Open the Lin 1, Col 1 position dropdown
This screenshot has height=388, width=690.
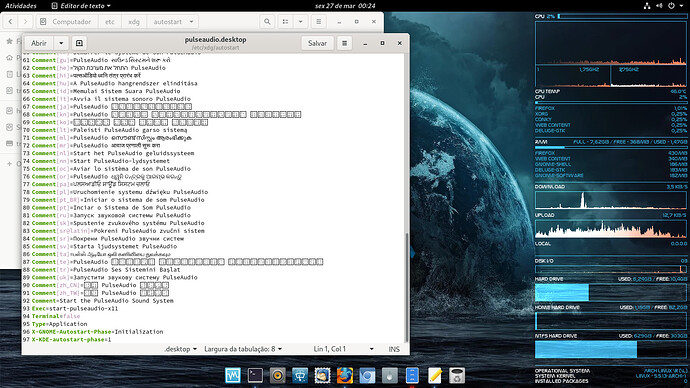tap(344, 349)
